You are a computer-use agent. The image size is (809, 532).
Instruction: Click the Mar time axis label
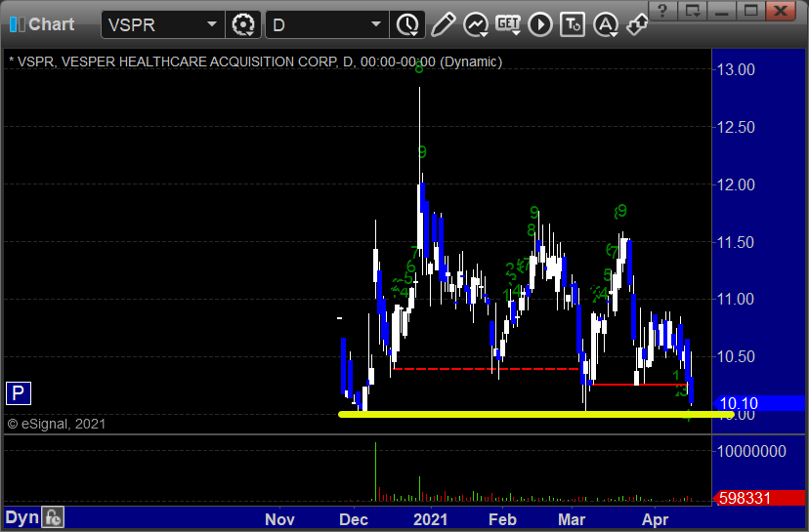[572, 519]
